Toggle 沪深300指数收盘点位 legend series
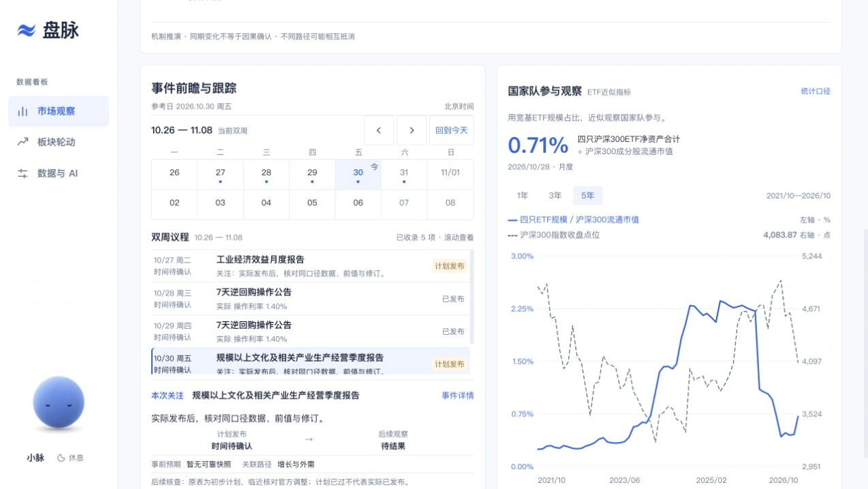This screenshot has width=868, height=489. [554, 235]
